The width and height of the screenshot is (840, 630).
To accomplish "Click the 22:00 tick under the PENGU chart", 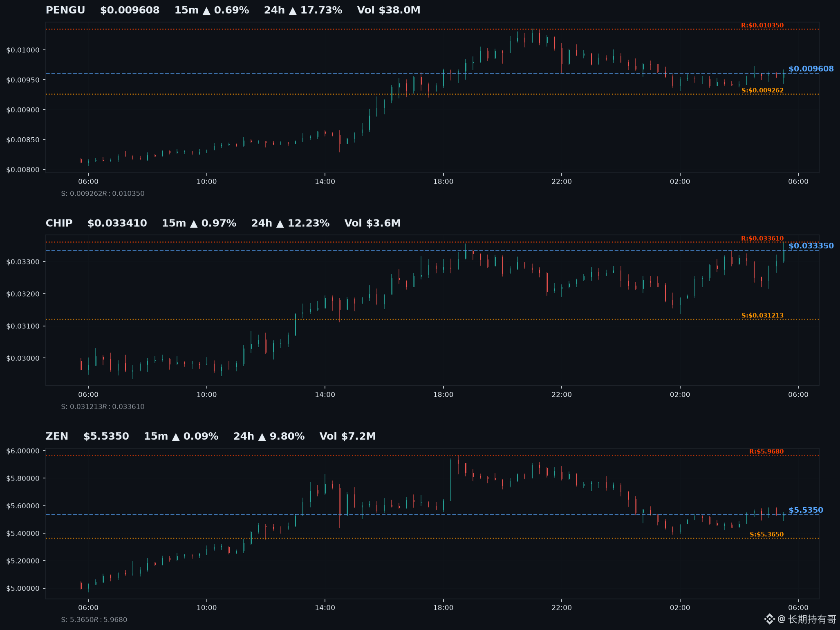I will [x=562, y=182].
